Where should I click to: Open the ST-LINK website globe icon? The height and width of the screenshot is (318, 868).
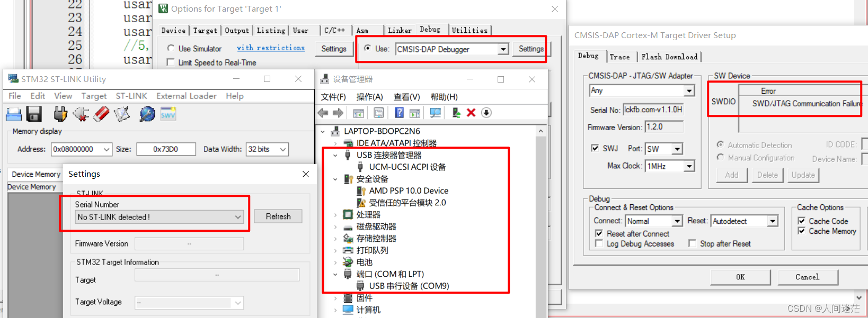pos(147,114)
